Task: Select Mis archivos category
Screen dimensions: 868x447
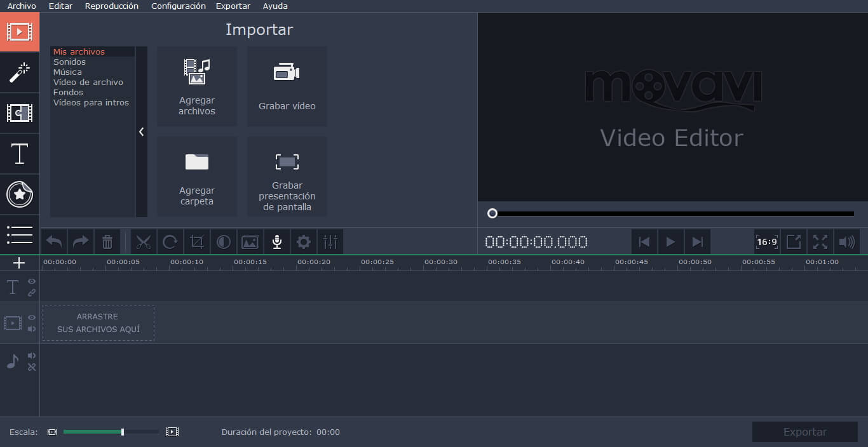Action: pyautogui.click(x=92, y=51)
